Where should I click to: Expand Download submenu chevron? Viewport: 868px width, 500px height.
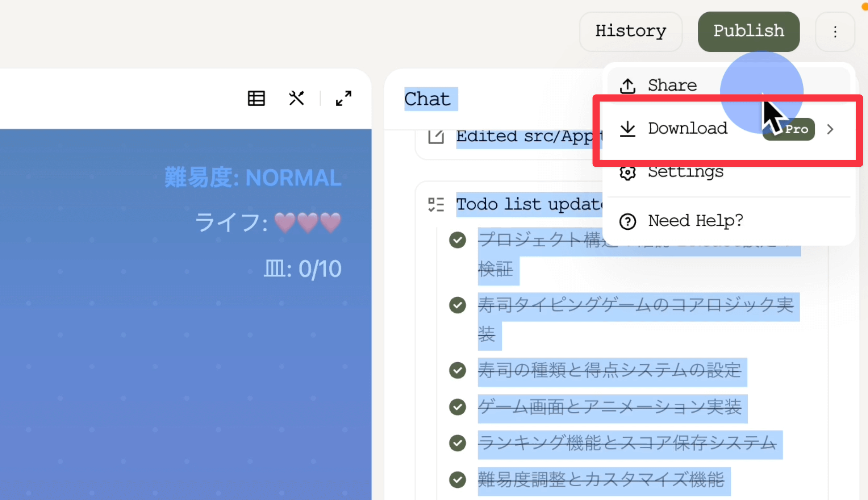830,129
